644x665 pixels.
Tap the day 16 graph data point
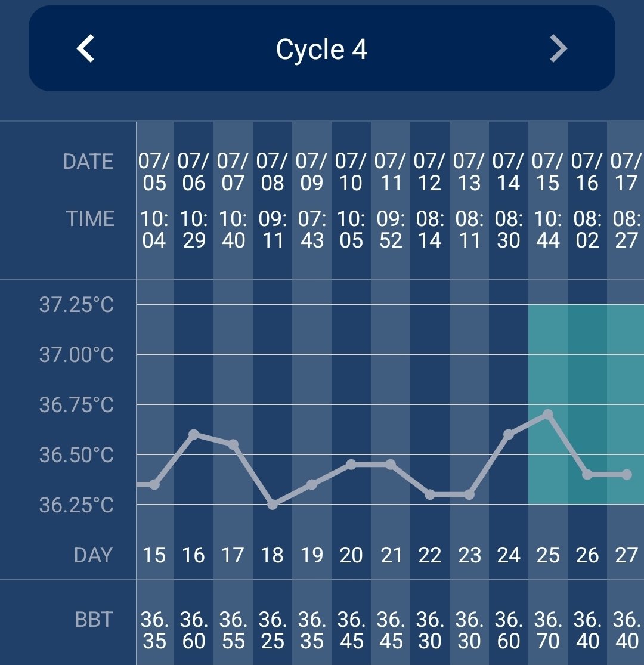pos(193,434)
